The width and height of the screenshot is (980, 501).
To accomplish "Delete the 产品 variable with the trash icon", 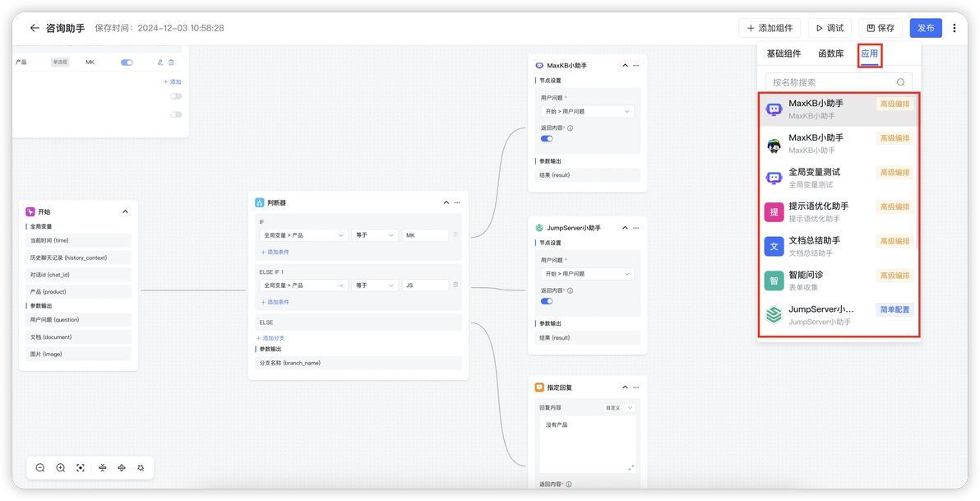I will click(x=171, y=63).
